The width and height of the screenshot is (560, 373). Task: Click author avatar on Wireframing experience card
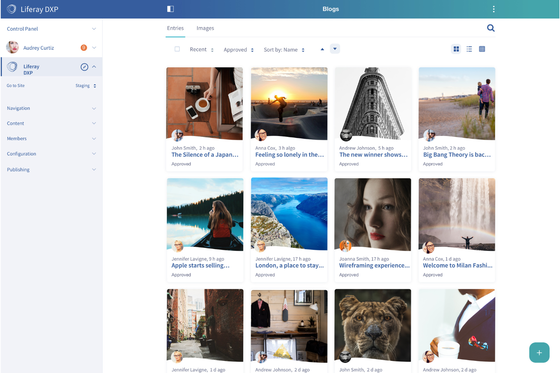(x=345, y=246)
